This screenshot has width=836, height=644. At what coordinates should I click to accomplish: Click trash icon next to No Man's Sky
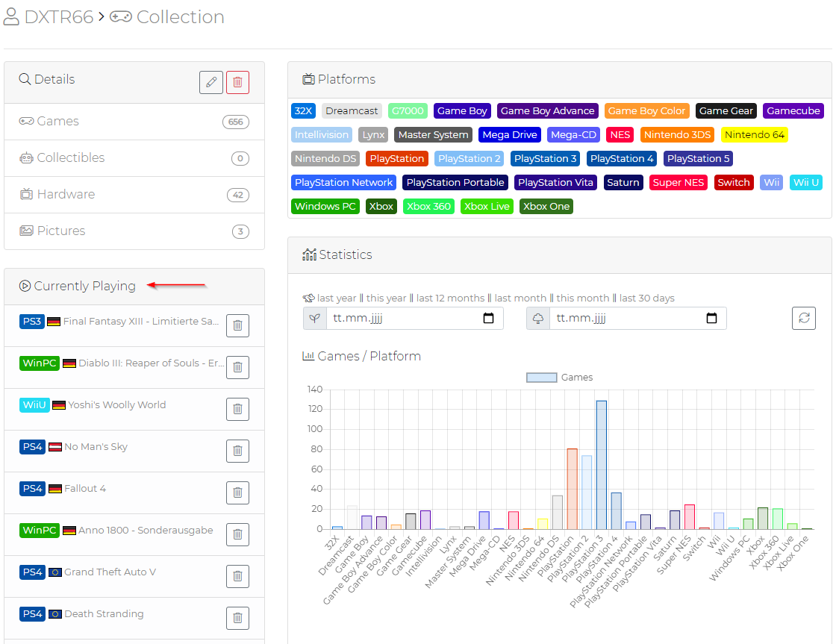(x=238, y=451)
